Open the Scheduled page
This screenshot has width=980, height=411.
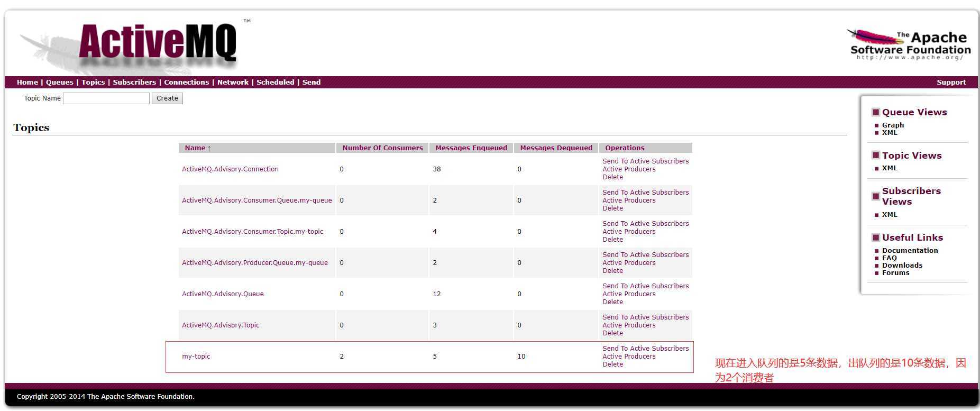coord(276,82)
